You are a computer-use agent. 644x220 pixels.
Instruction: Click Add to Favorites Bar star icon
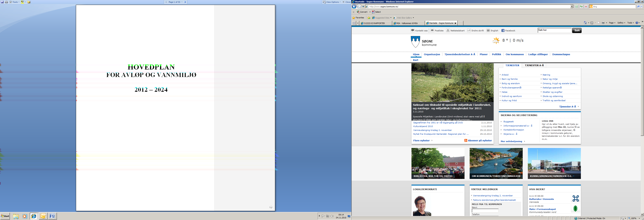369,18
